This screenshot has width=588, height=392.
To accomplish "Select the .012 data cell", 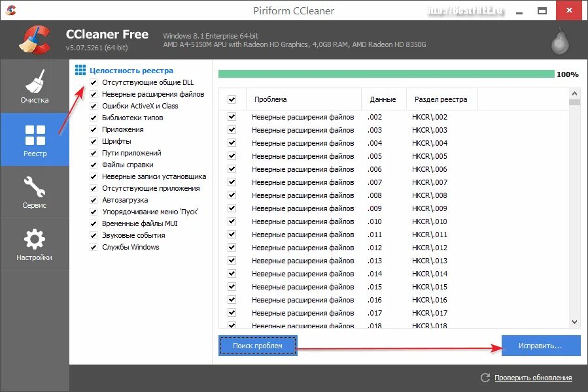I will coord(375,248).
